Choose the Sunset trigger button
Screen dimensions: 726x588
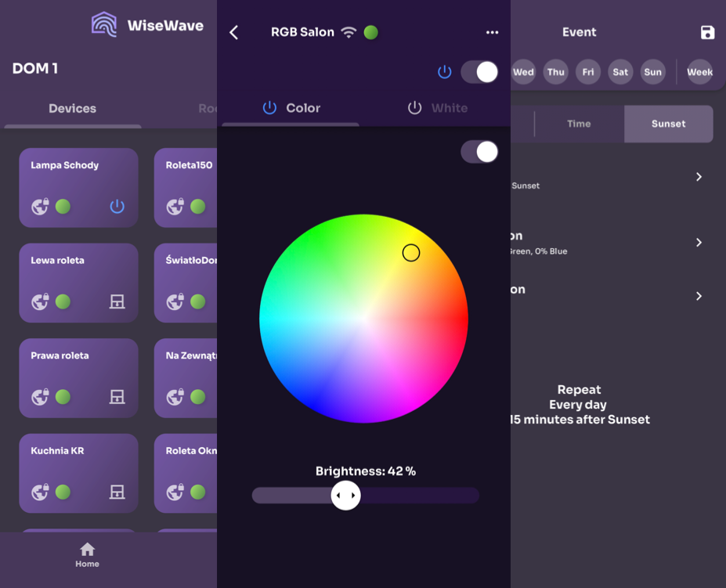(668, 124)
